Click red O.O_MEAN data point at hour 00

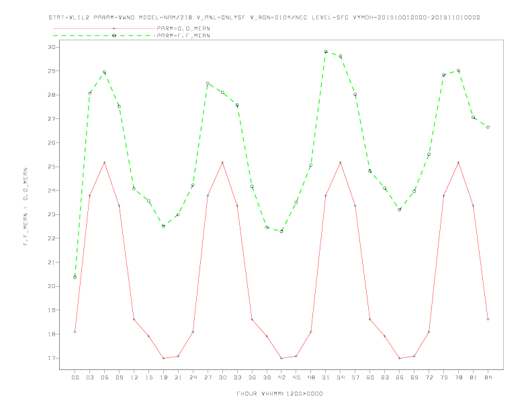(75, 332)
